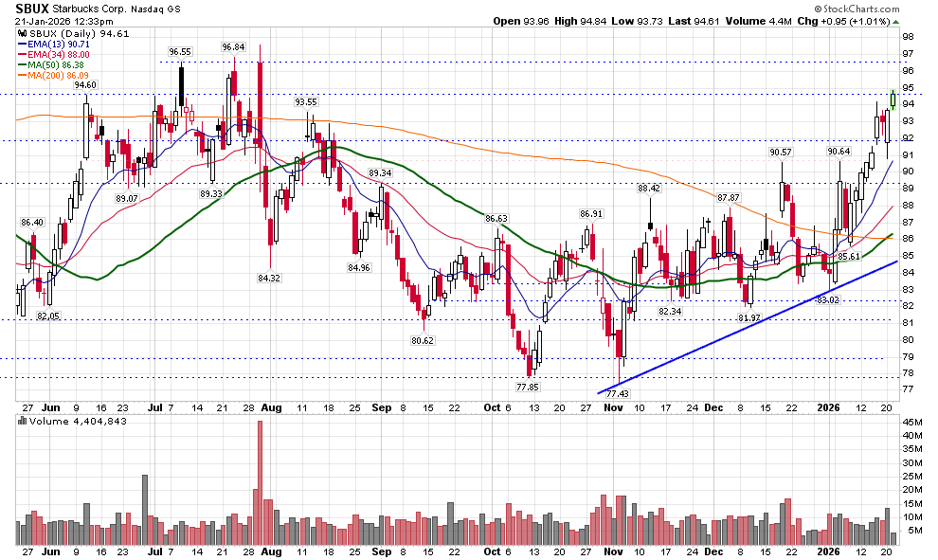Image resolution: width=938 pixels, height=560 pixels.
Task: Click the Aug month label on the price axis
Action: [x=270, y=406]
